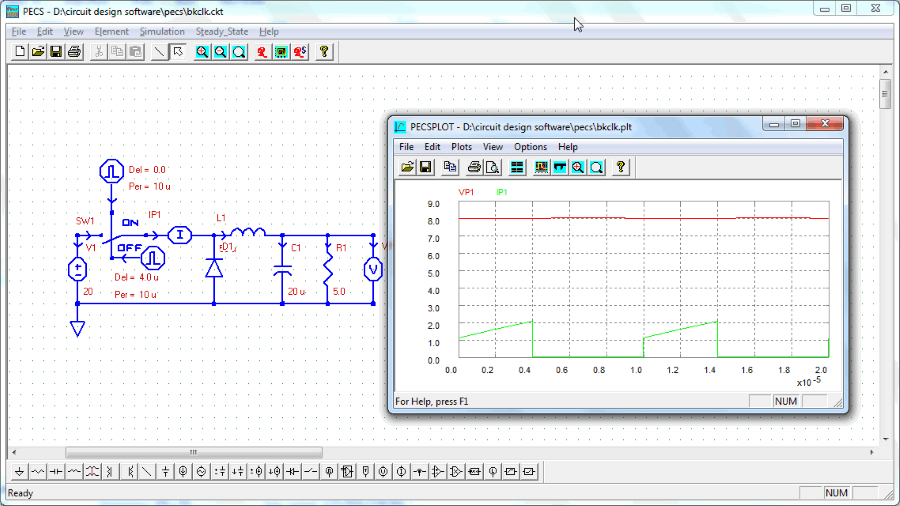Click the grid layout icon in PECSPLOT
Image resolution: width=900 pixels, height=506 pixels.
517,167
